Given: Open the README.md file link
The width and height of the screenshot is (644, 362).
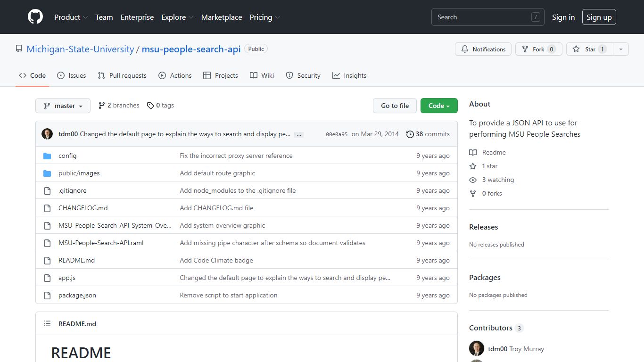Looking at the screenshot, I should point(76,260).
